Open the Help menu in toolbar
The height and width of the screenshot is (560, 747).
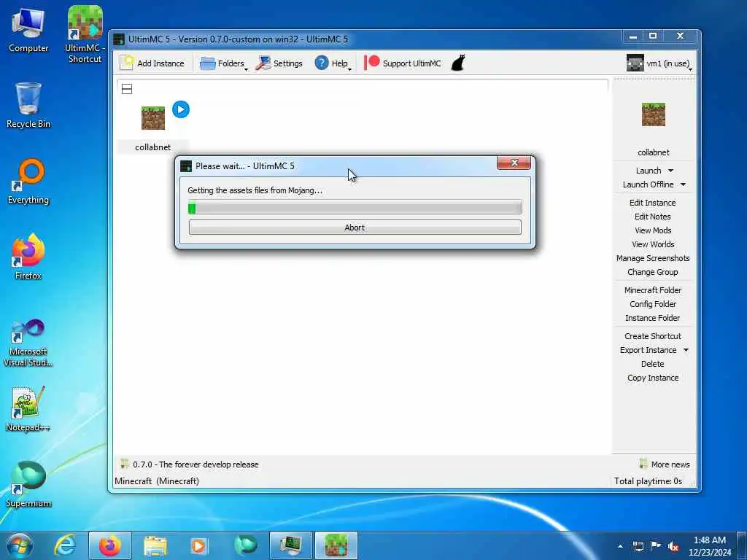pos(333,63)
